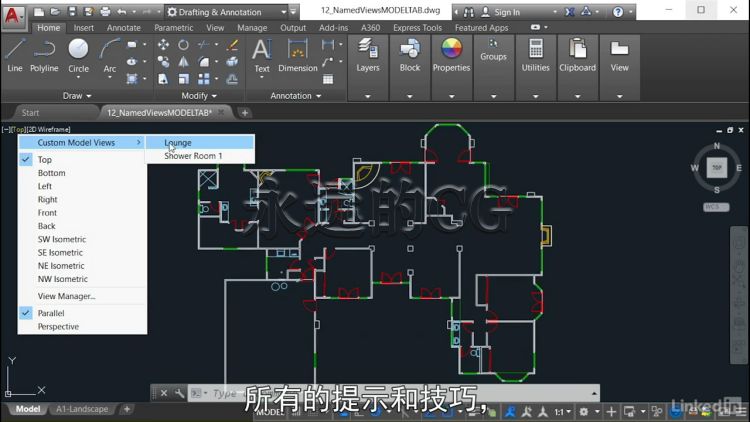Click the Save icon in Quick Access
Screen dimensions: 750x422
point(72,11)
